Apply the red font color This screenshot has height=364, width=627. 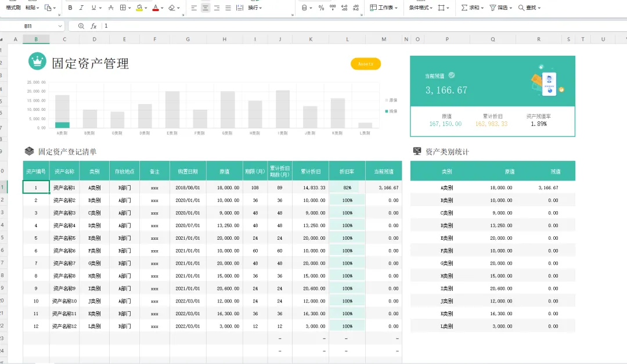(x=156, y=8)
